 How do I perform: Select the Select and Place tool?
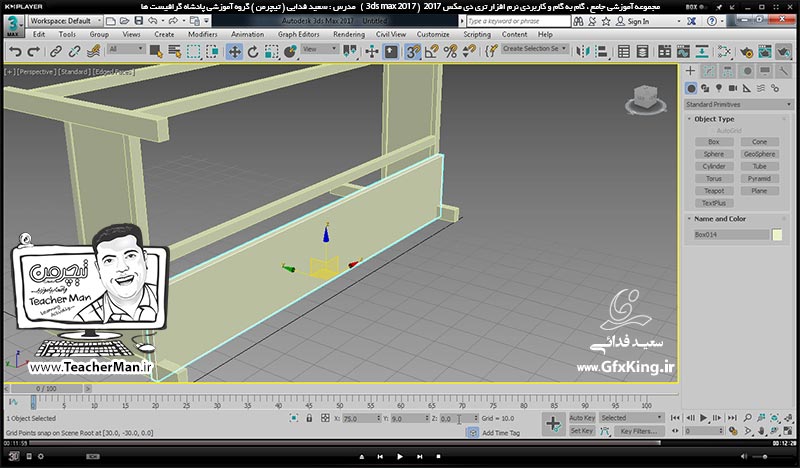tap(290, 52)
